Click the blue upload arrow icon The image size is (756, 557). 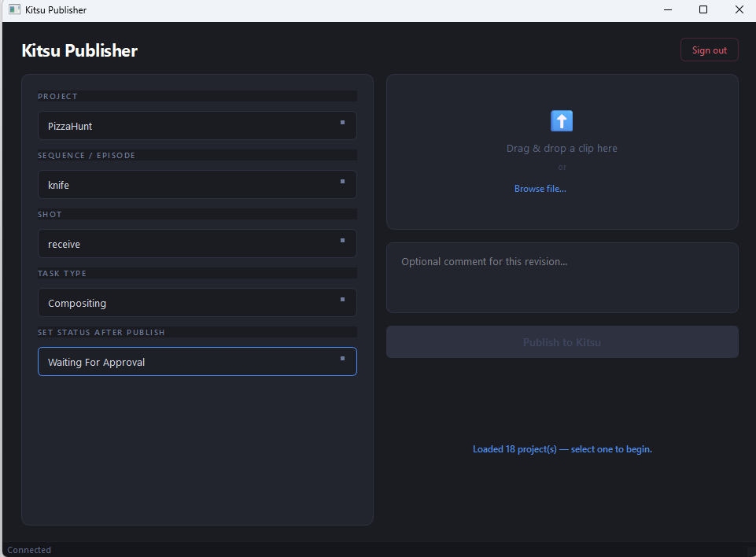pos(562,121)
